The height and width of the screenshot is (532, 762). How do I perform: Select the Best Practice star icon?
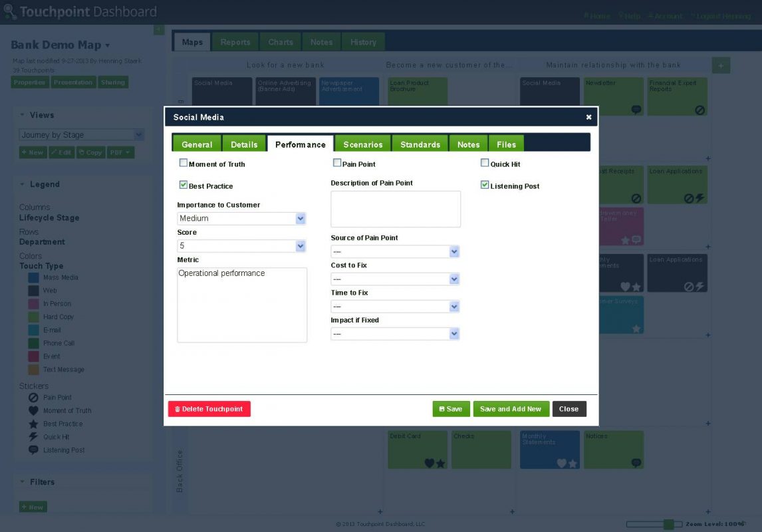pyautogui.click(x=33, y=424)
